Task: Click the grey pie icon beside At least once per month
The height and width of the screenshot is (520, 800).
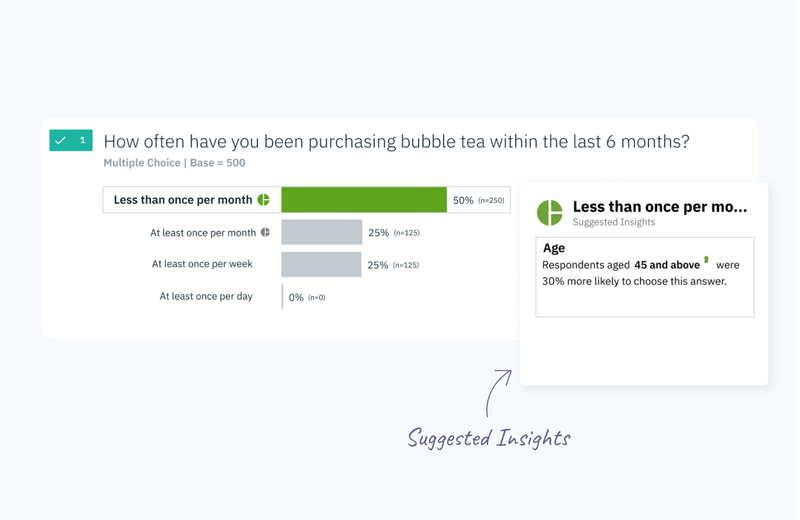Action: pyautogui.click(x=265, y=232)
